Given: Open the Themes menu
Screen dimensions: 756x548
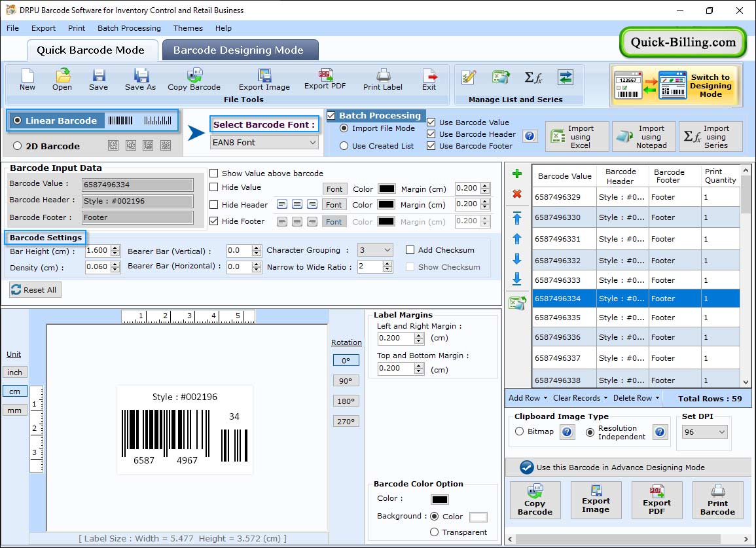Looking at the screenshot, I should [x=188, y=28].
